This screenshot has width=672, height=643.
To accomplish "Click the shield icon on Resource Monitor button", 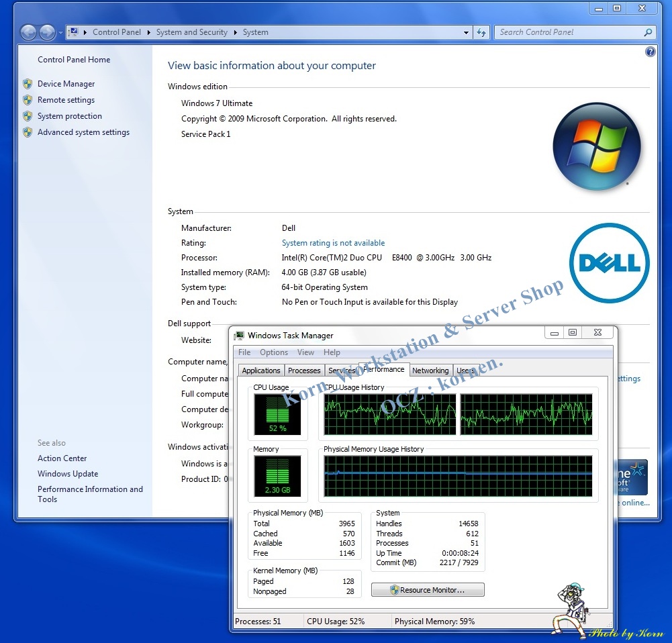I will coord(395,590).
